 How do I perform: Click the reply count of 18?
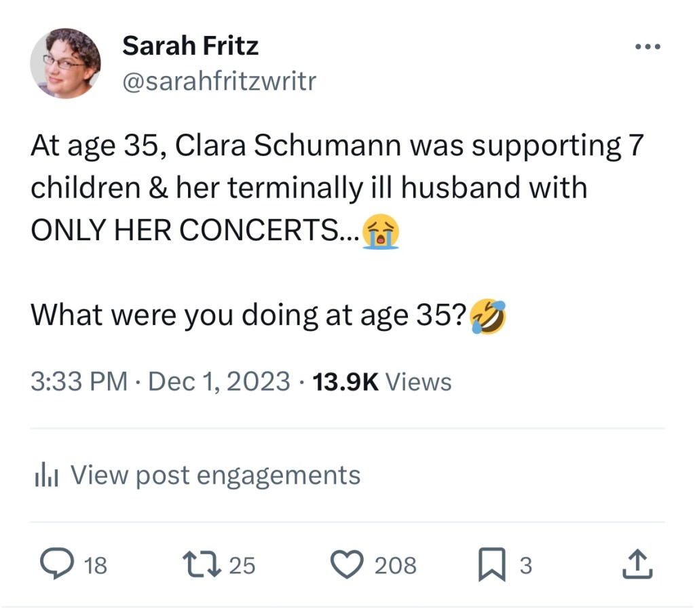(95, 565)
